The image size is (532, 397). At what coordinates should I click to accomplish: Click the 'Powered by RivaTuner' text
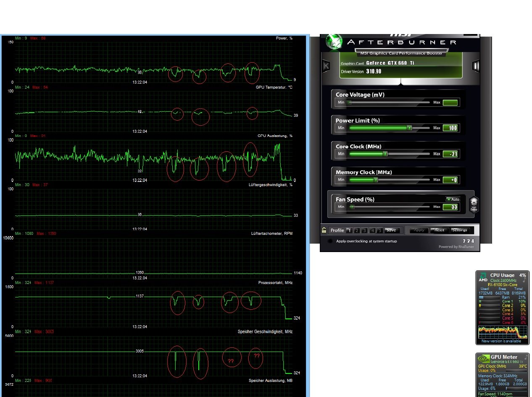click(x=456, y=247)
